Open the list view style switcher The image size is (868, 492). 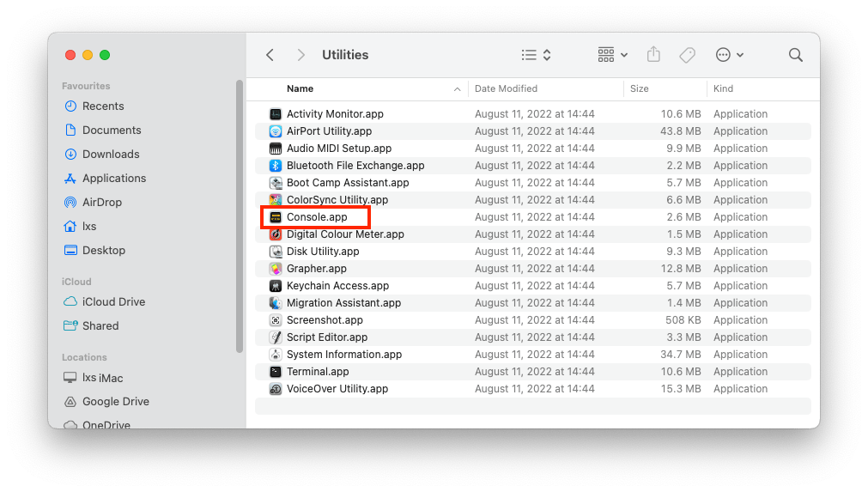tap(536, 55)
